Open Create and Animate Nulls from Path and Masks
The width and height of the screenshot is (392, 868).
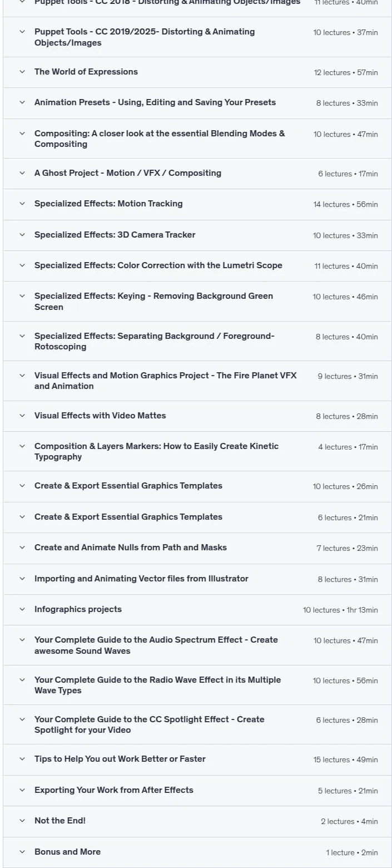click(x=131, y=548)
